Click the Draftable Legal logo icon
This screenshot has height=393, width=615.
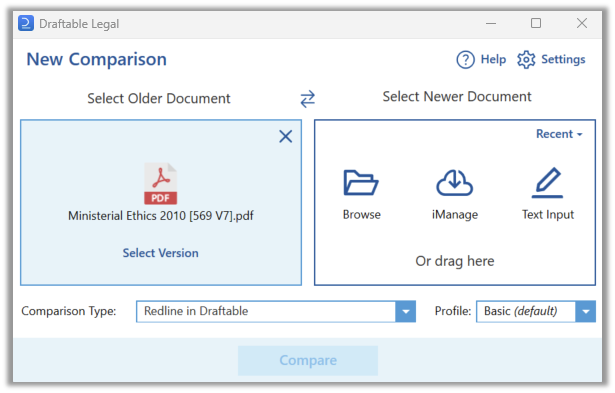point(26,24)
